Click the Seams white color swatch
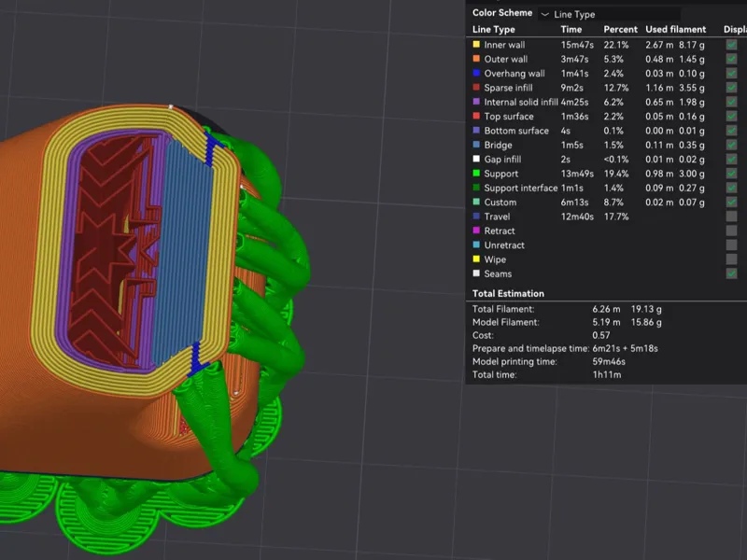747x560 pixels. click(x=476, y=273)
